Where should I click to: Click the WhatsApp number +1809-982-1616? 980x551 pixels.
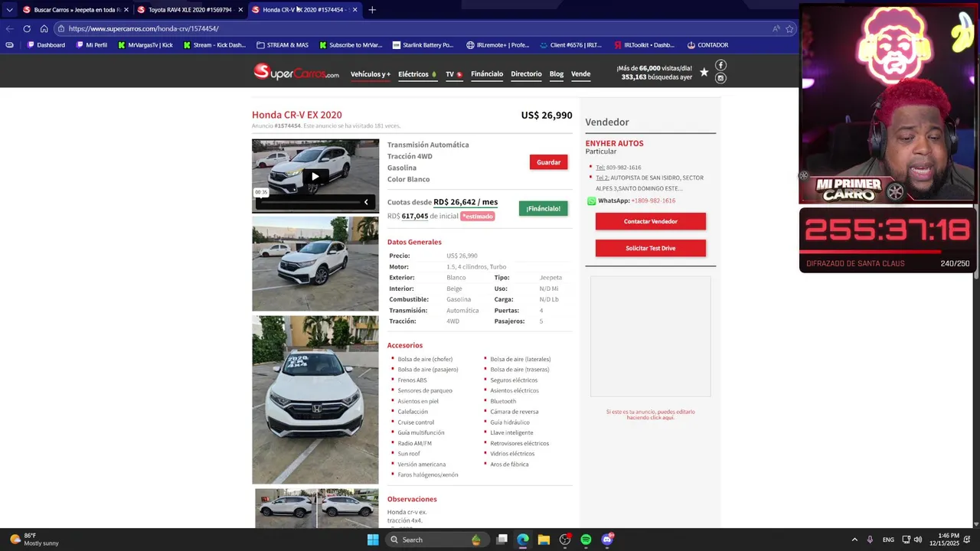[653, 201]
